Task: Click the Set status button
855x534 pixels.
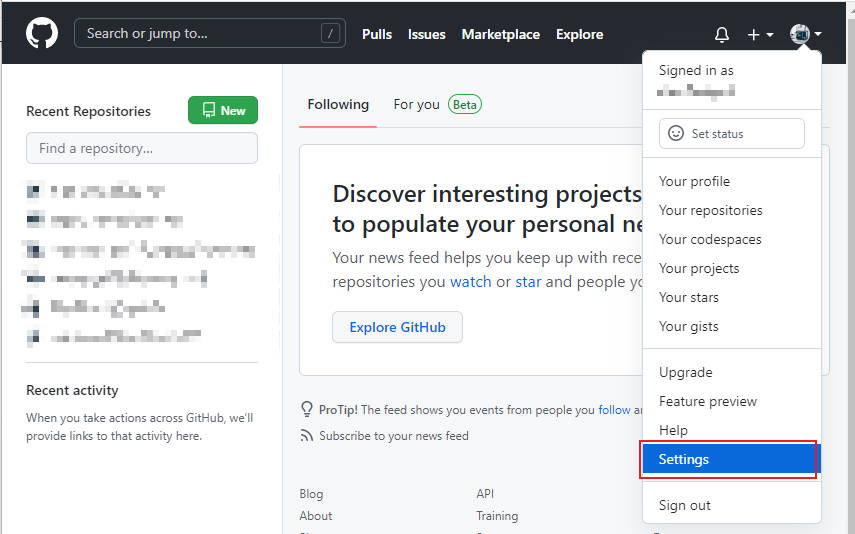Action: [x=732, y=134]
